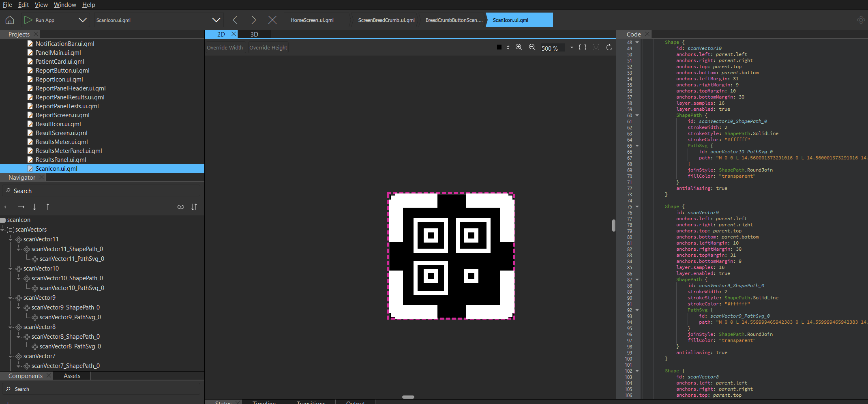Fold code block at line 48
The image size is (868, 404).
(x=637, y=42)
